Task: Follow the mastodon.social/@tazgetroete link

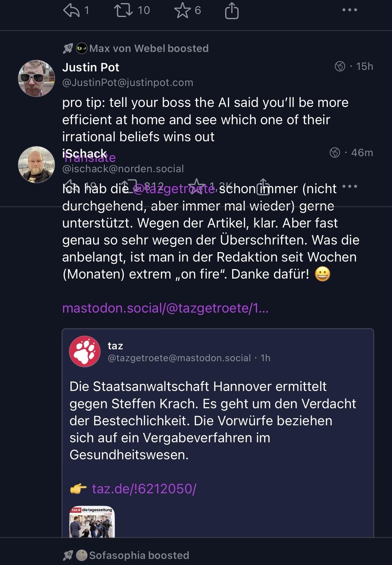Action: tap(165, 308)
